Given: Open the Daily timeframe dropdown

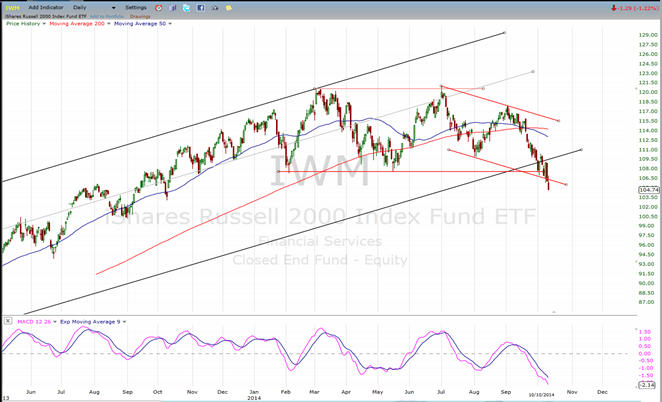Looking at the screenshot, I should point(94,8).
